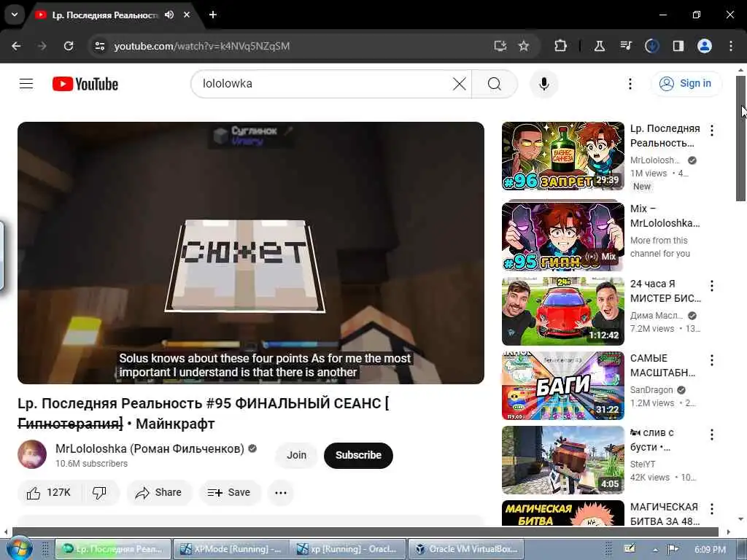Open options menu for Lp. Последняя Реальность #96 video
The image size is (747, 560).
point(712,131)
